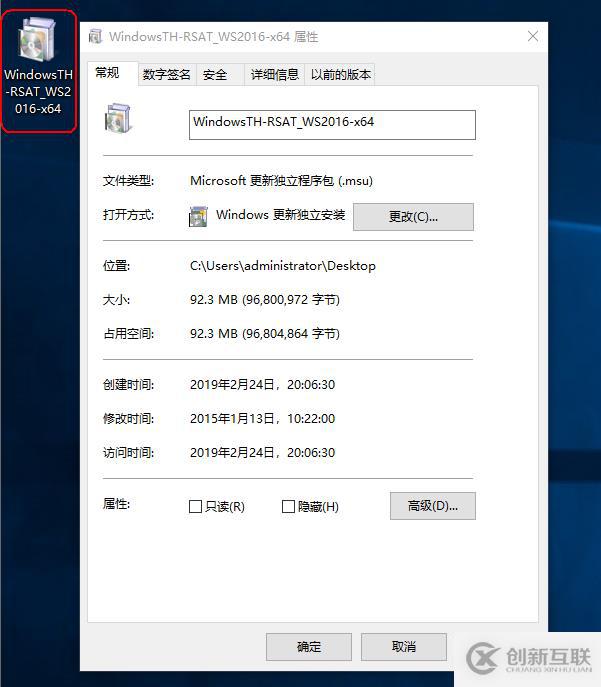Viewport: 601px width, 687px height.
Task: Select the WindowsTH-RSAT_WS2016-x64 desktop icon
Action: (x=39, y=68)
